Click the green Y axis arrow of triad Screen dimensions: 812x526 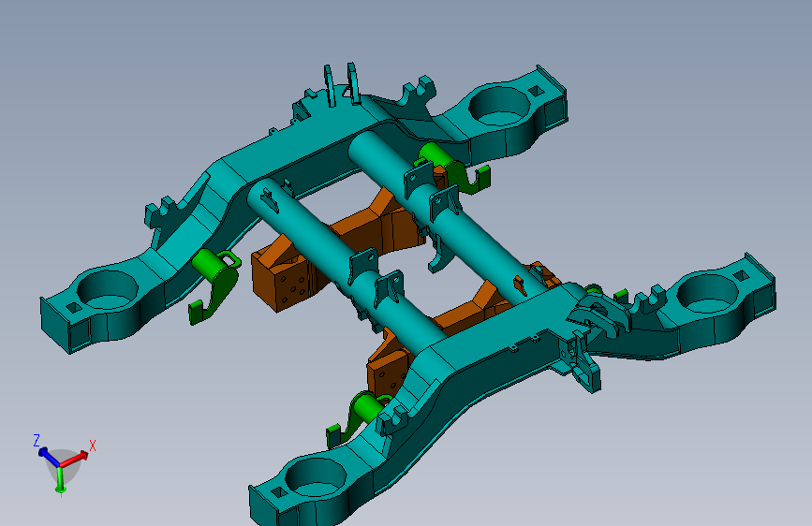[61, 480]
